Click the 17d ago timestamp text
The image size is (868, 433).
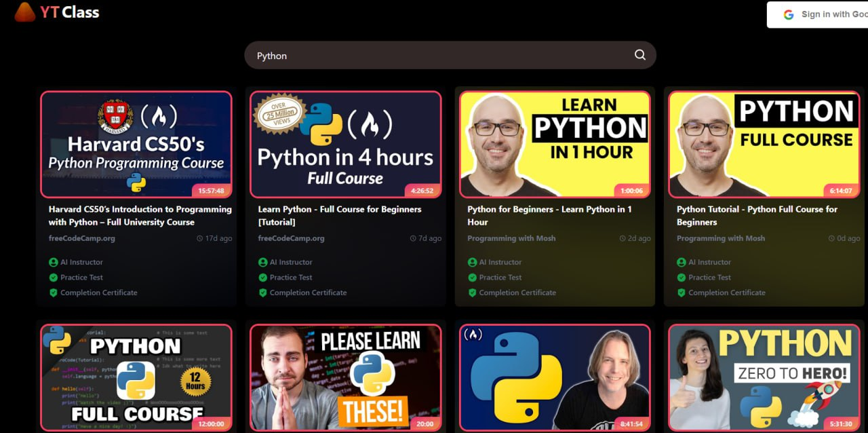(218, 239)
